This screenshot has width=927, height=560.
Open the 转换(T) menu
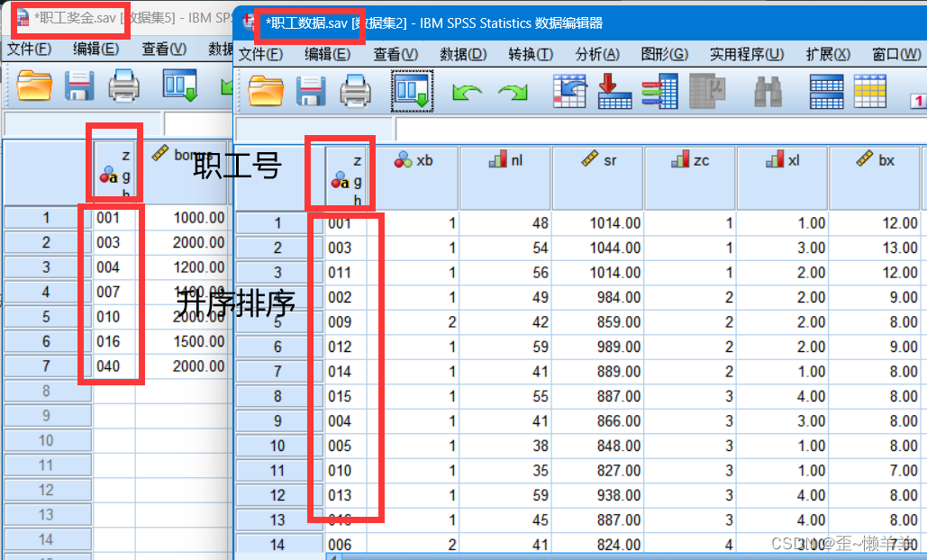coord(531,54)
